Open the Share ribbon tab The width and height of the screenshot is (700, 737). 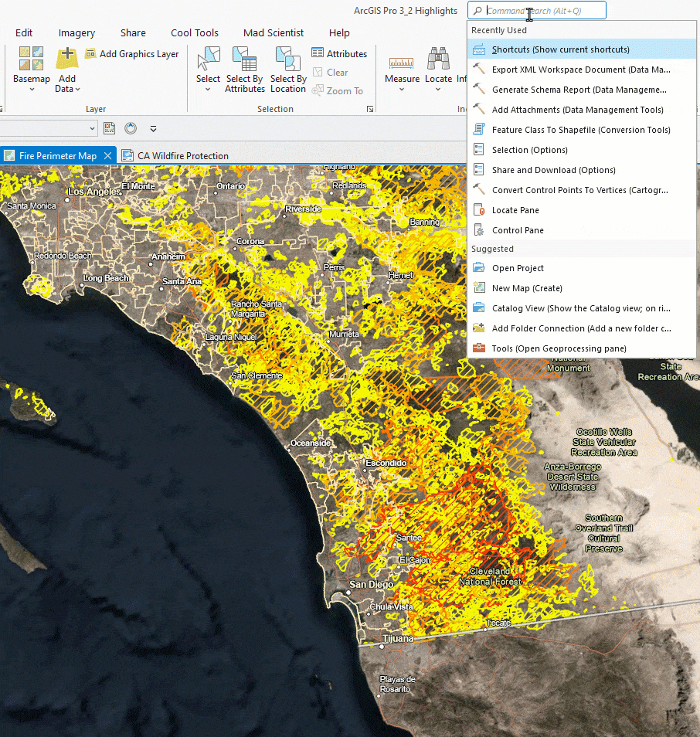(x=133, y=33)
